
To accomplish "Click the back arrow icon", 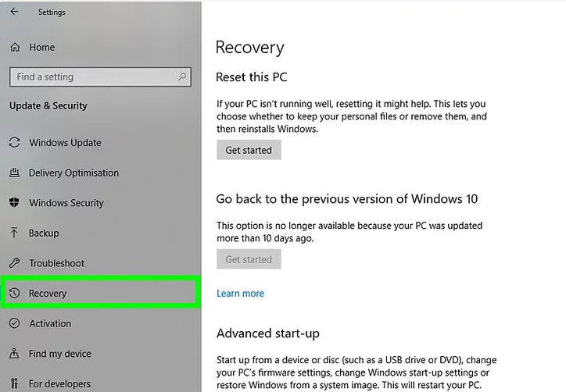I will tap(15, 12).
